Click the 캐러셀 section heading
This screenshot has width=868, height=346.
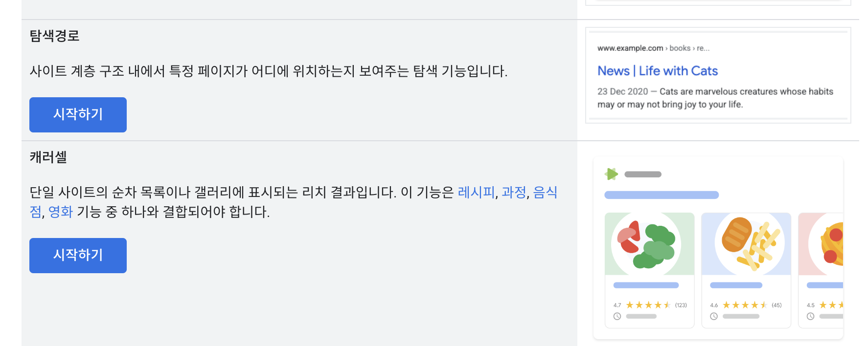coord(48,157)
